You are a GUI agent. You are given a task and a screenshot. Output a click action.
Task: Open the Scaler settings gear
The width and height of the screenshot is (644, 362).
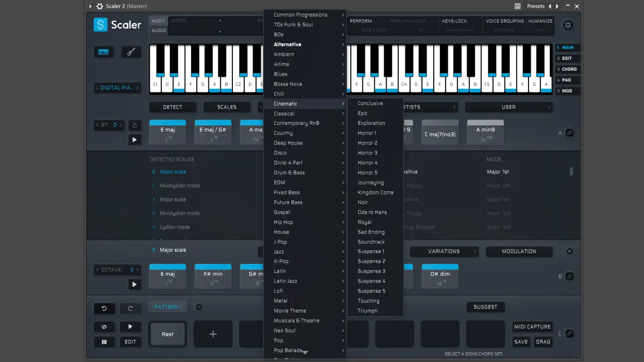pyautogui.click(x=568, y=25)
